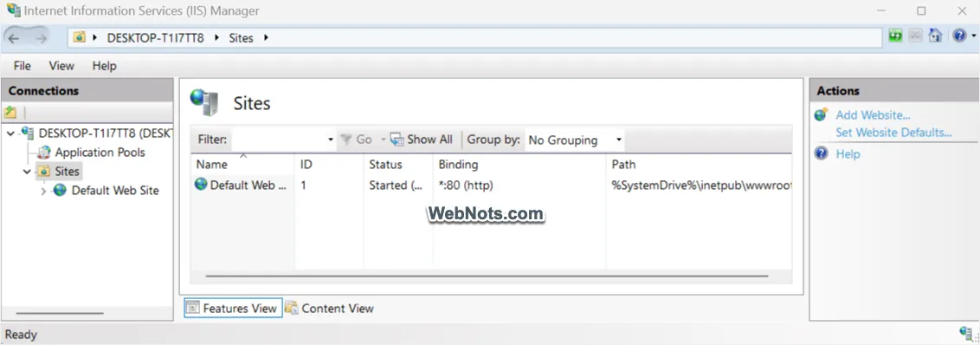Click Set Website Defaults link
This screenshot has width=980, height=345.
[893, 133]
